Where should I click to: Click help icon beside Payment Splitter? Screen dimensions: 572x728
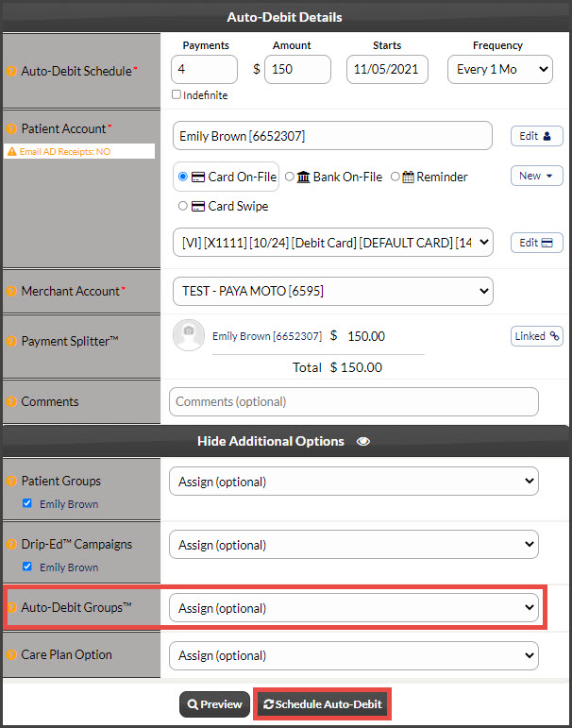(11, 341)
